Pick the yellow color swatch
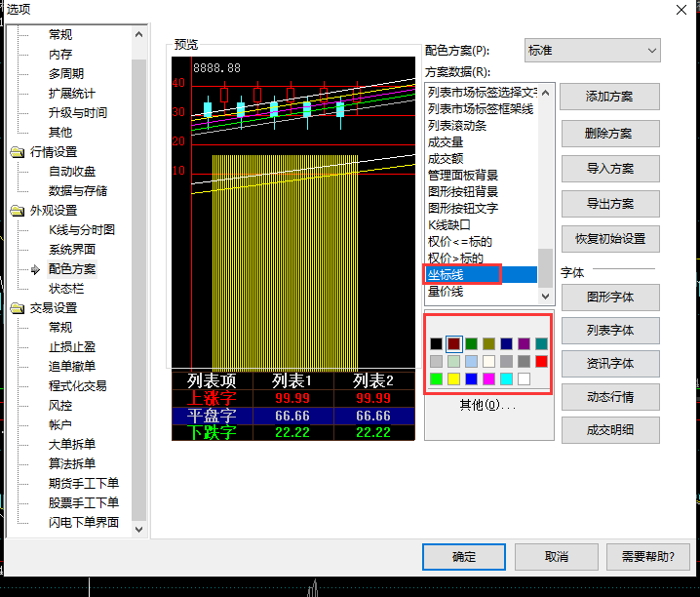700x597 pixels. click(x=454, y=378)
